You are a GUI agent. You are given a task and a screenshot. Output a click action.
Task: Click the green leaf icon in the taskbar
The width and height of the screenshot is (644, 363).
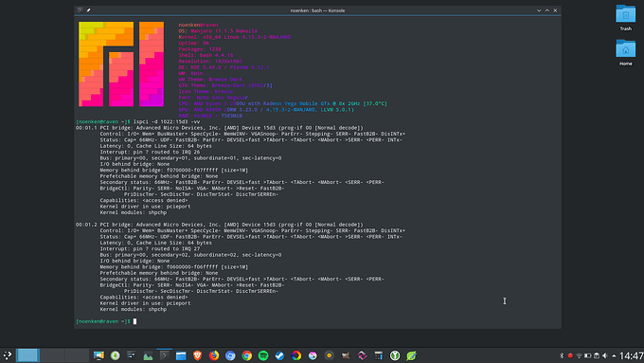(x=411, y=355)
